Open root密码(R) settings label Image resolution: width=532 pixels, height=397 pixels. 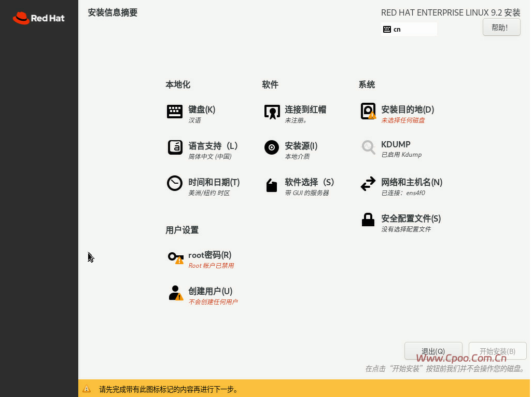210,255
